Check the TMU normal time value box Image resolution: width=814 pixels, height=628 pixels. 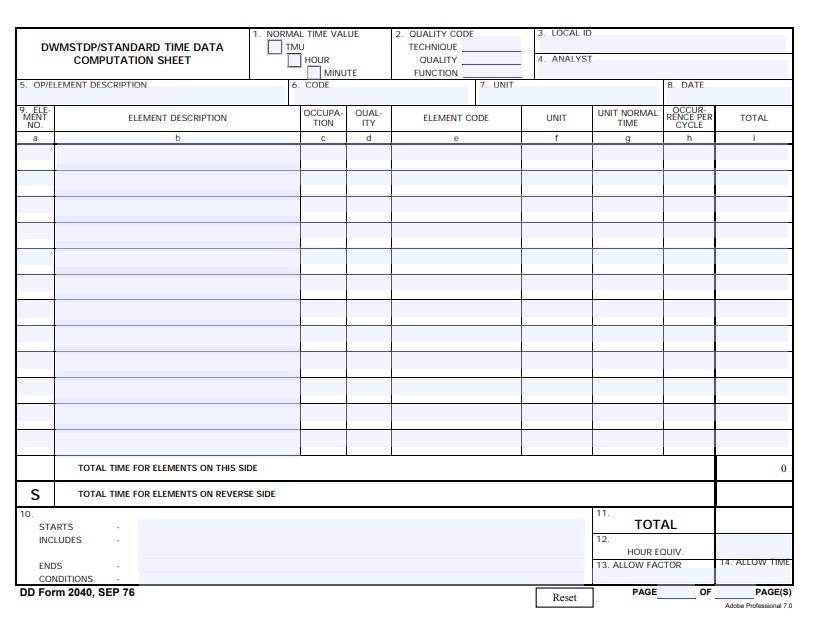coord(275,47)
